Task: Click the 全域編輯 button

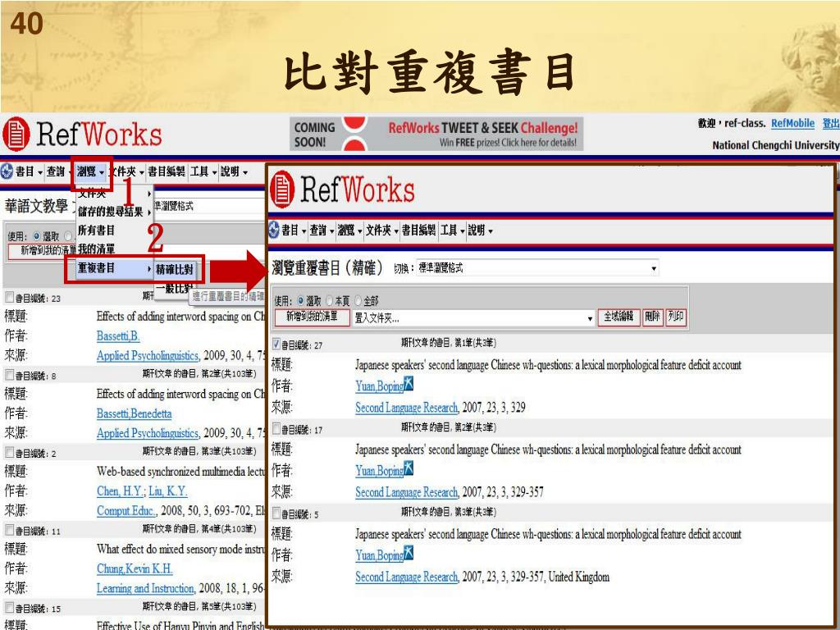Action: click(619, 317)
